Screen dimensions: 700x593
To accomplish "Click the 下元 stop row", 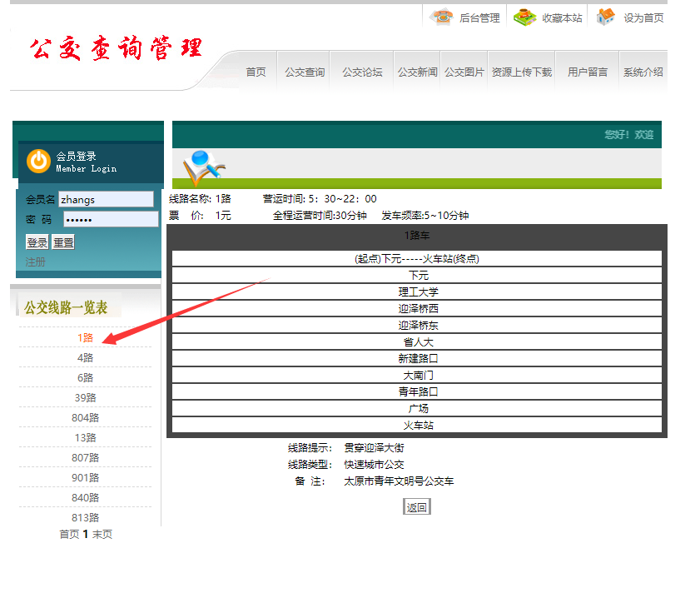I will (x=417, y=276).
